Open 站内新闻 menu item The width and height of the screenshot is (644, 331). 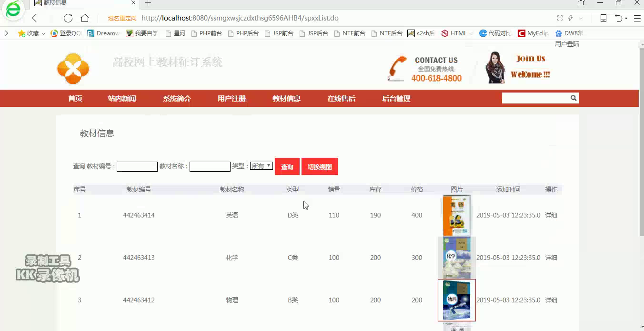point(122,99)
